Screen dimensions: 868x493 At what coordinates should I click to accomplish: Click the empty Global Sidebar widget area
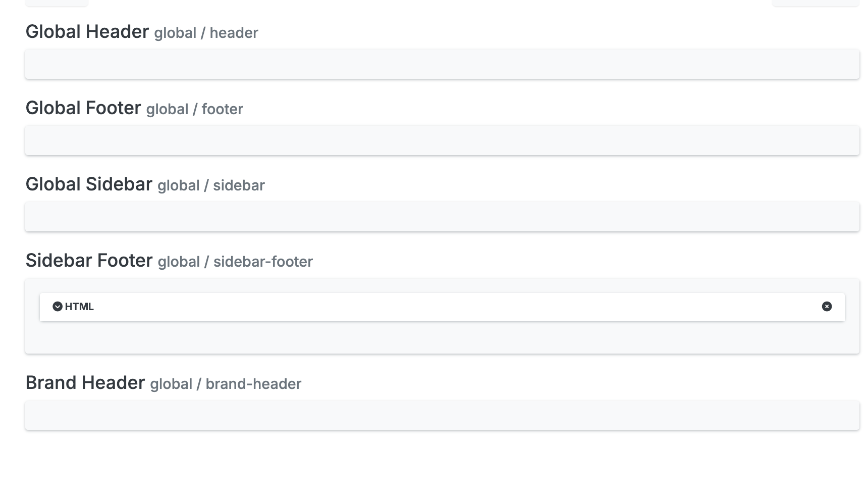pyautogui.click(x=442, y=217)
